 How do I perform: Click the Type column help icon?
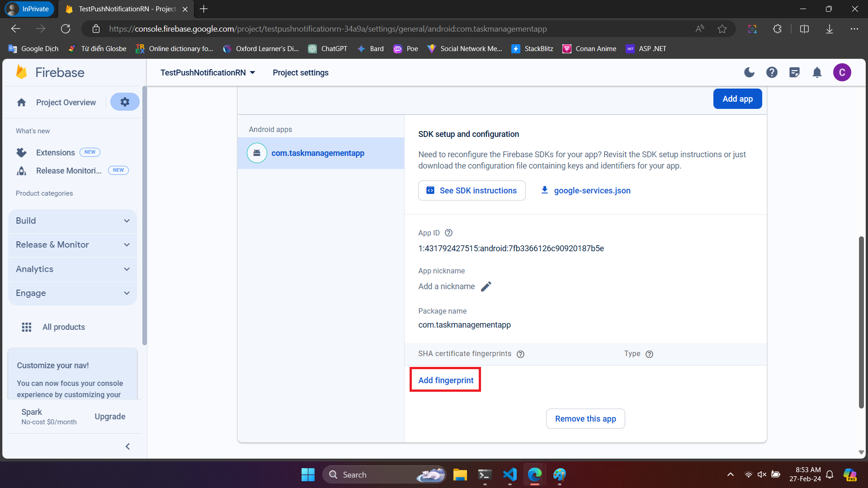coord(649,354)
